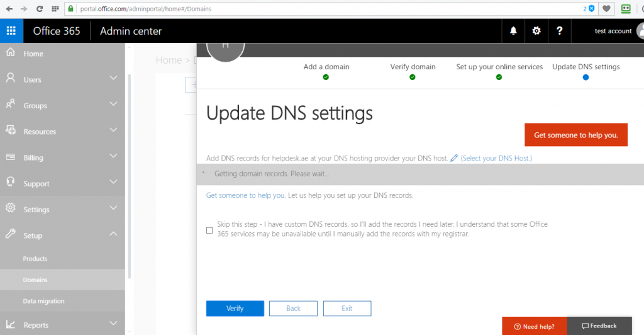
Task: Expand the Reports menu chevron
Action: [113, 324]
